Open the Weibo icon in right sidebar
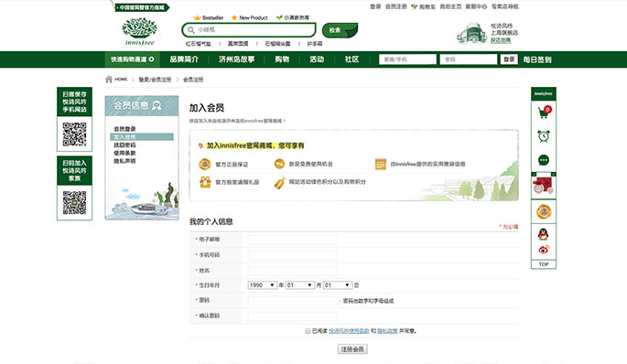Viewport: 627px width, 364px height. (544, 250)
